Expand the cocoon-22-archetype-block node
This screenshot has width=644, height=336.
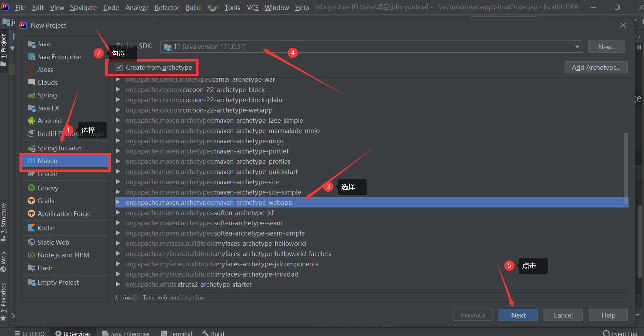118,90
